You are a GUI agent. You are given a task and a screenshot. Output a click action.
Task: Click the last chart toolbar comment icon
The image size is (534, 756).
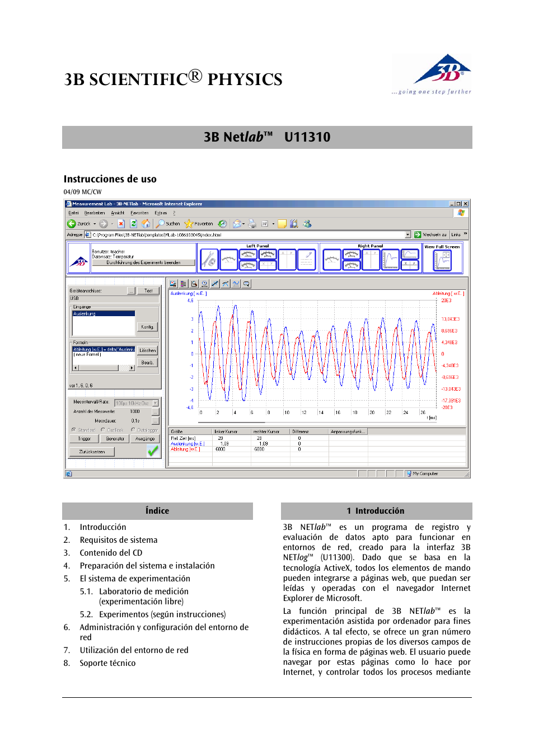[x=246, y=284]
